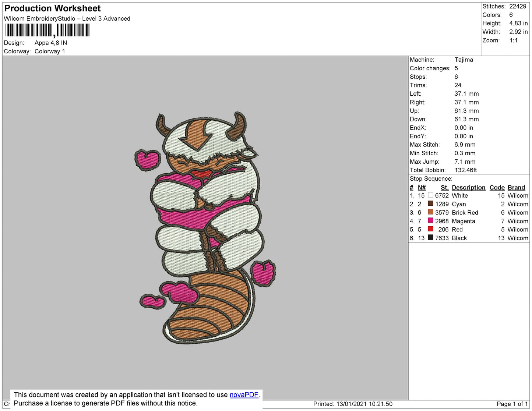The width and height of the screenshot is (532, 411).
Task: Click the stitch count 1289 in Cyan row
Action: pos(442,204)
